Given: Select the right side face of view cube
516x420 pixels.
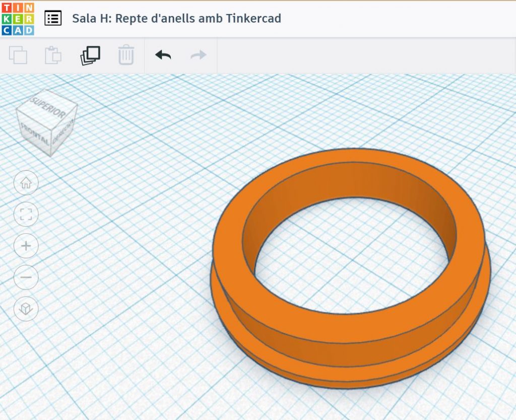Looking at the screenshot, I should pos(64,132).
